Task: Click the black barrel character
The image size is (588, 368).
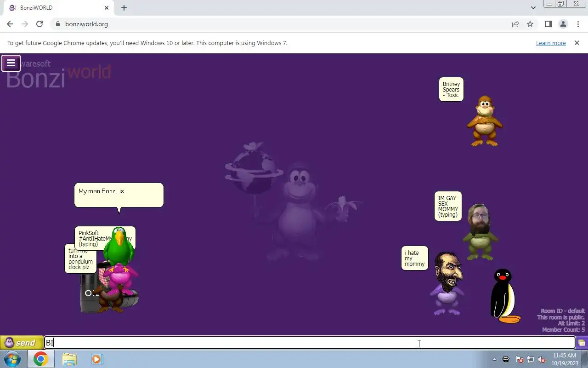Action: click(90, 293)
